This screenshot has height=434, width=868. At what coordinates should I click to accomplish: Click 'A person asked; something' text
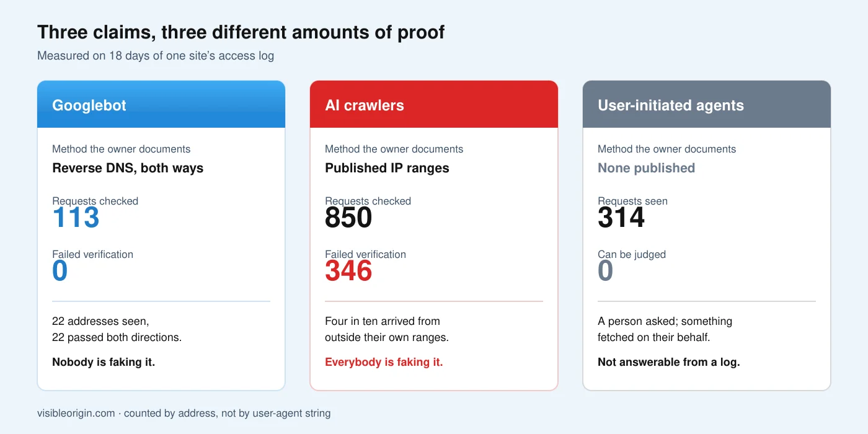click(665, 321)
